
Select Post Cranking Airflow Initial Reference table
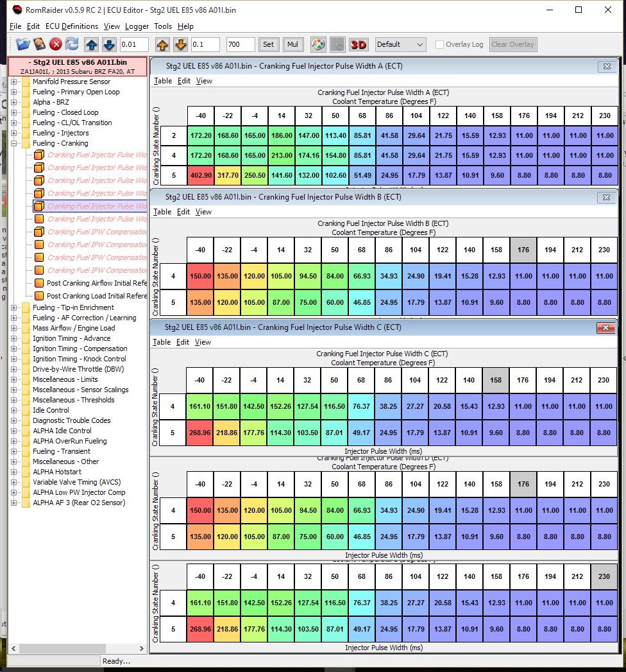click(96, 283)
